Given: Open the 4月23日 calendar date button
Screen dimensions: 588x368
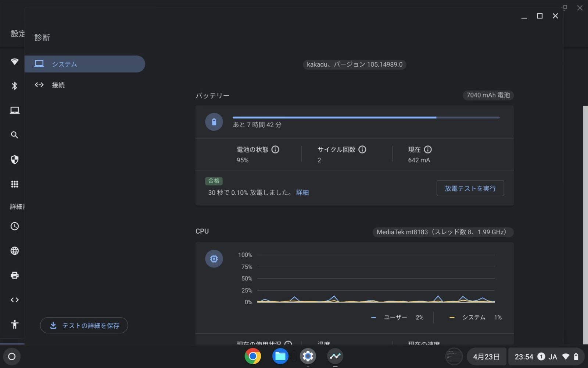Looking at the screenshot, I should tap(486, 357).
